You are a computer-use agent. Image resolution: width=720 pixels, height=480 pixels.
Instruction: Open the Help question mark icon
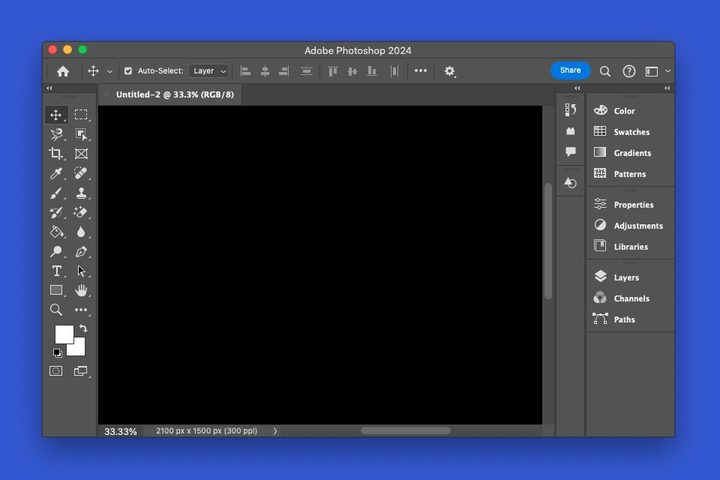(629, 71)
